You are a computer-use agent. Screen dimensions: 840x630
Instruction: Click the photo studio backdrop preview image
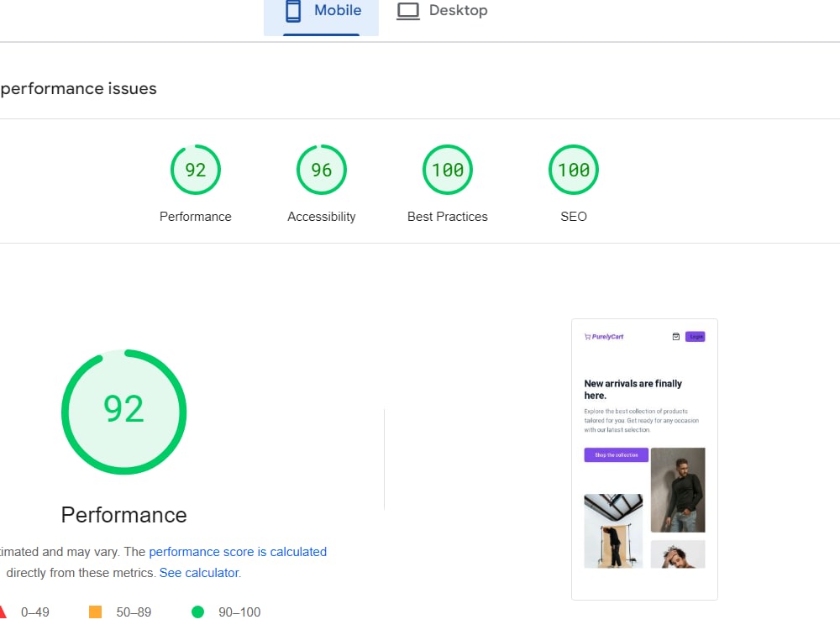[x=613, y=531]
